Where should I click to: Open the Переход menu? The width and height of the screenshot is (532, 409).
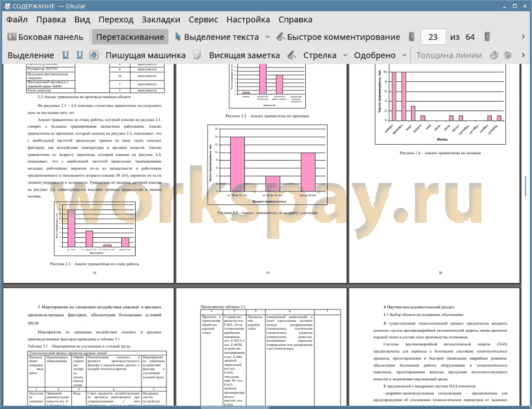(116, 20)
